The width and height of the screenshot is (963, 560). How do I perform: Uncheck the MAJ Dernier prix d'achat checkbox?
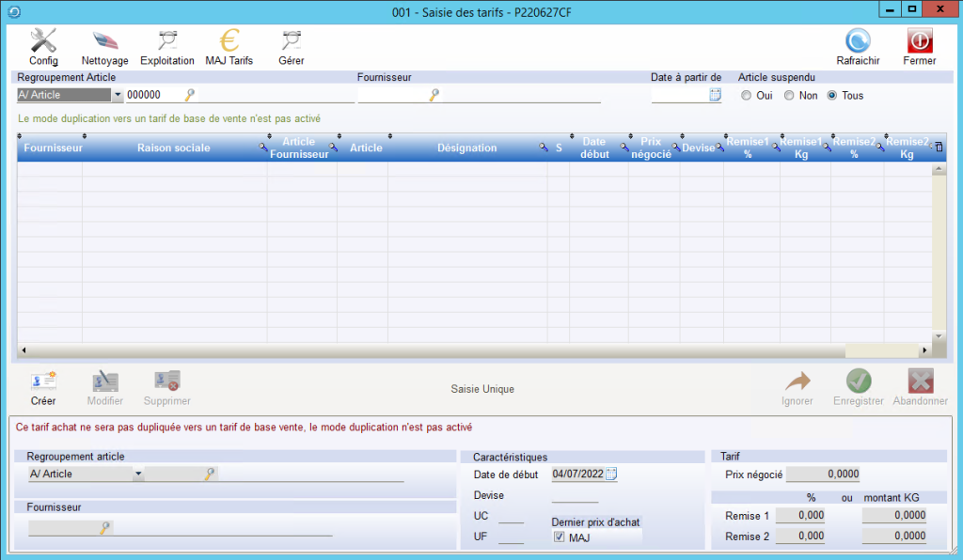(559, 537)
